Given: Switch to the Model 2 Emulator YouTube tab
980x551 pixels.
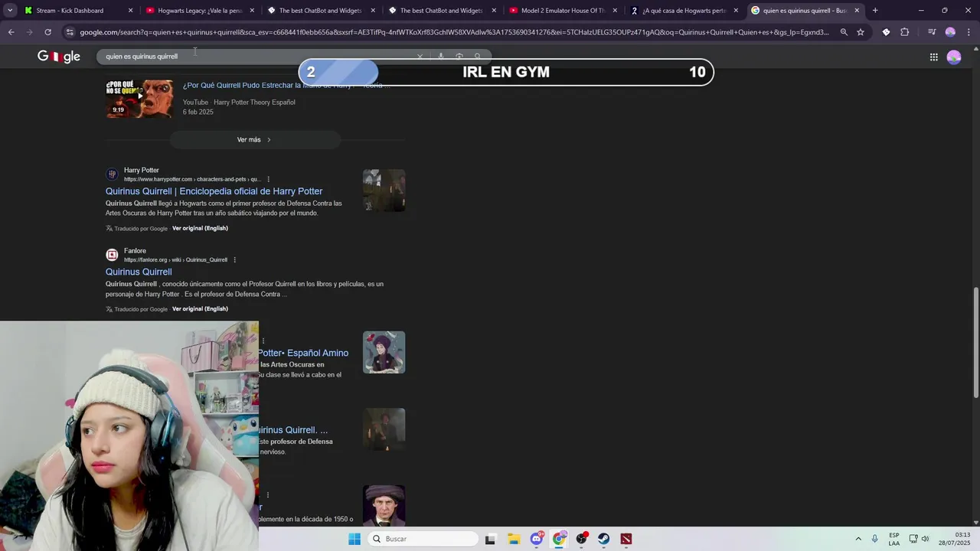Looking at the screenshot, I should (x=563, y=11).
